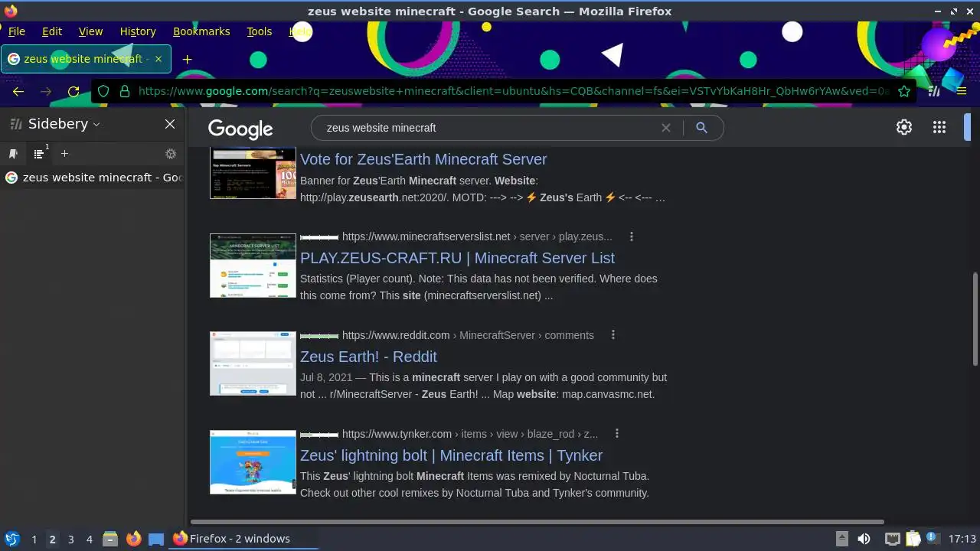Open the tracking protection shield icon
Screen dimensions: 980x551
tap(103, 91)
